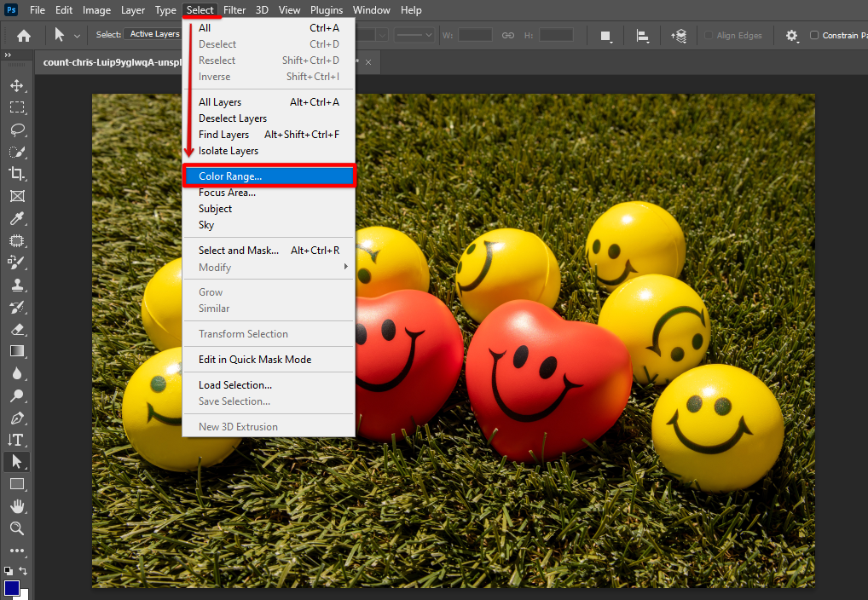Open the path selection tool preset dropdown
The width and height of the screenshot is (868, 600).
(78, 36)
